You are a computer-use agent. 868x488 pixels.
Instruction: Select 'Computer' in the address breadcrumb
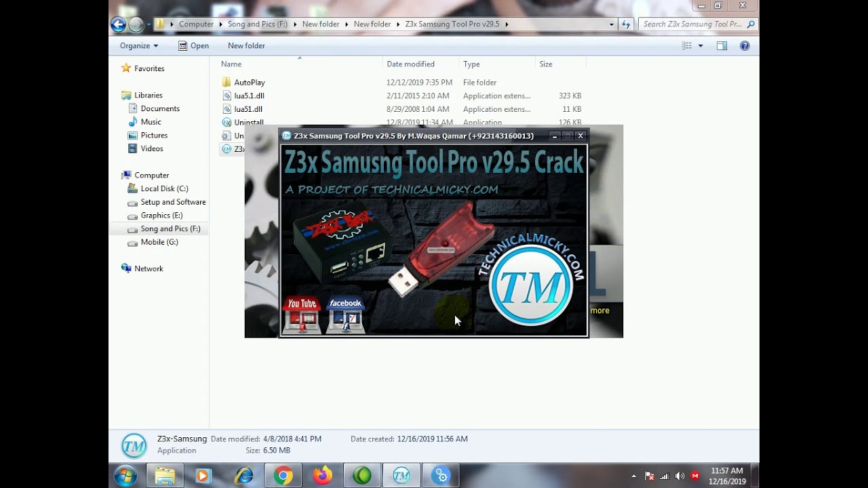pos(196,24)
